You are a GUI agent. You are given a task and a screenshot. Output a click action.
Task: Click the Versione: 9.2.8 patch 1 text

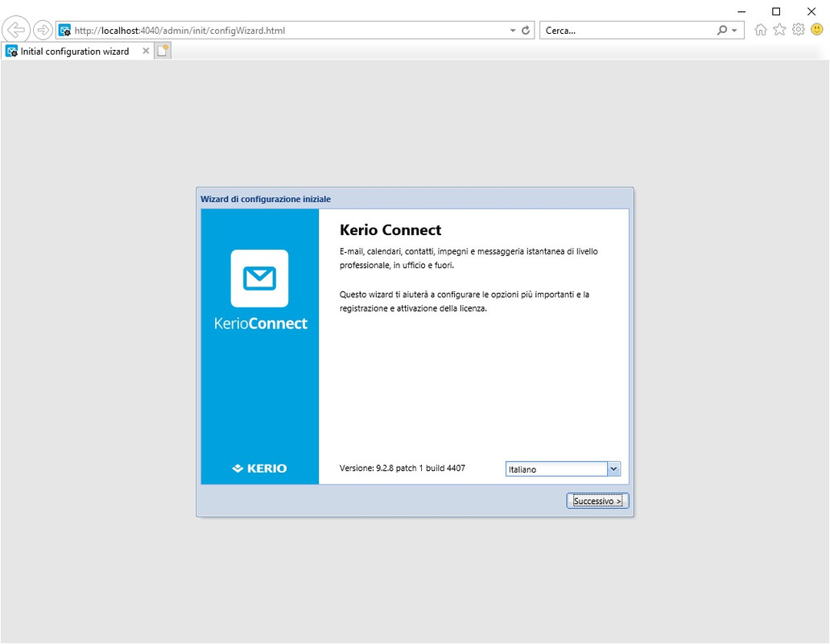click(403, 469)
